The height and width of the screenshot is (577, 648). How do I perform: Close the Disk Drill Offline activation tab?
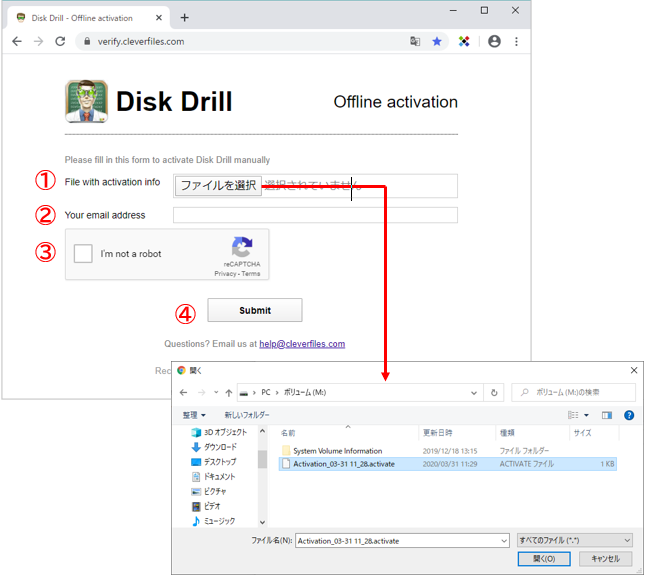click(x=159, y=18)
